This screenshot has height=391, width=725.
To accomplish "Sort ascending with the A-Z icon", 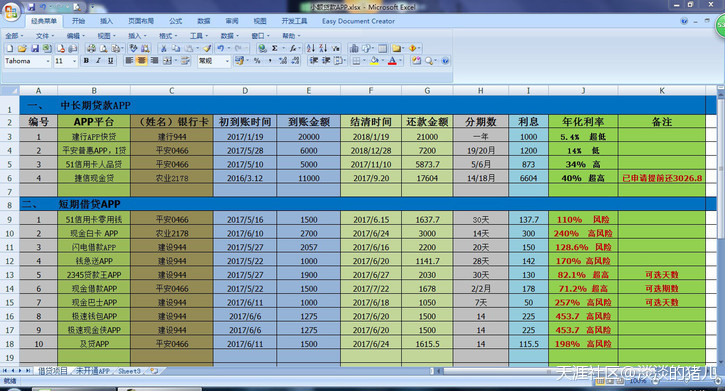I will (x=311, y=48).
